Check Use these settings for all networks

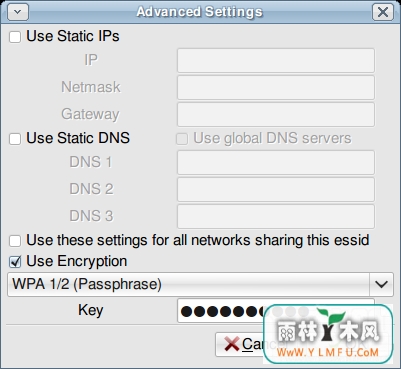point(15,241)
